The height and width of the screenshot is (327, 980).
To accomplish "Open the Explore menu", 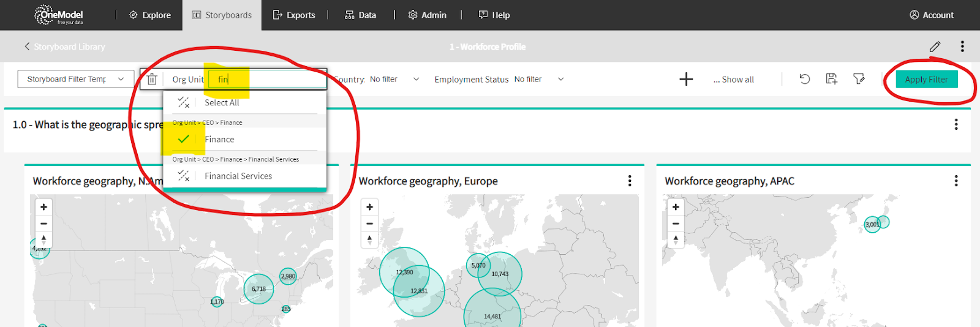I will click(150, 15).
